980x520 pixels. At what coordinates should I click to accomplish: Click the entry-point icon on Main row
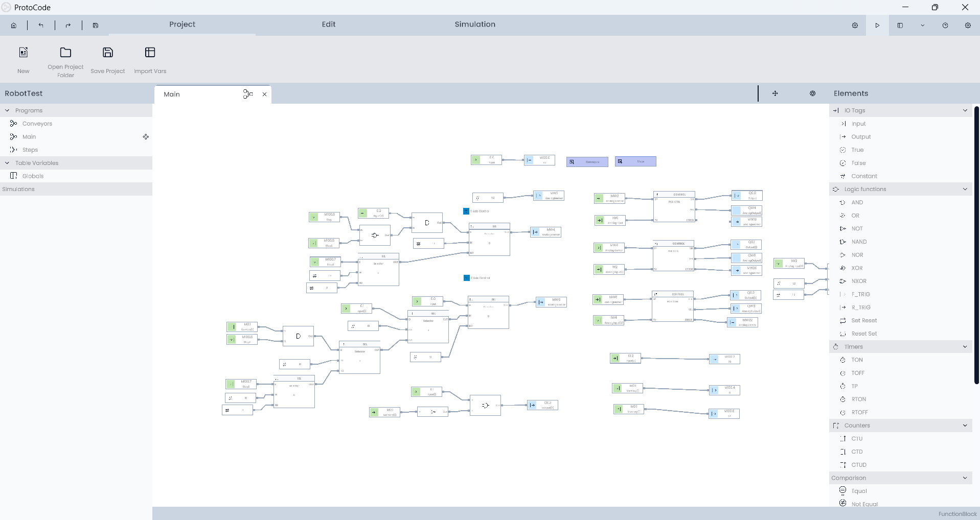tap(146, 137)
